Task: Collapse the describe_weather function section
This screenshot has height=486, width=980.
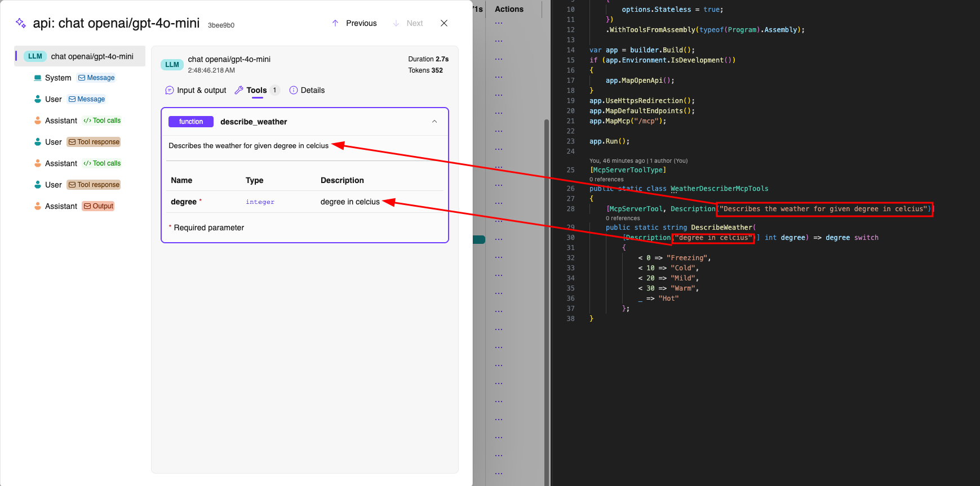Action: [x=434, y=122]
